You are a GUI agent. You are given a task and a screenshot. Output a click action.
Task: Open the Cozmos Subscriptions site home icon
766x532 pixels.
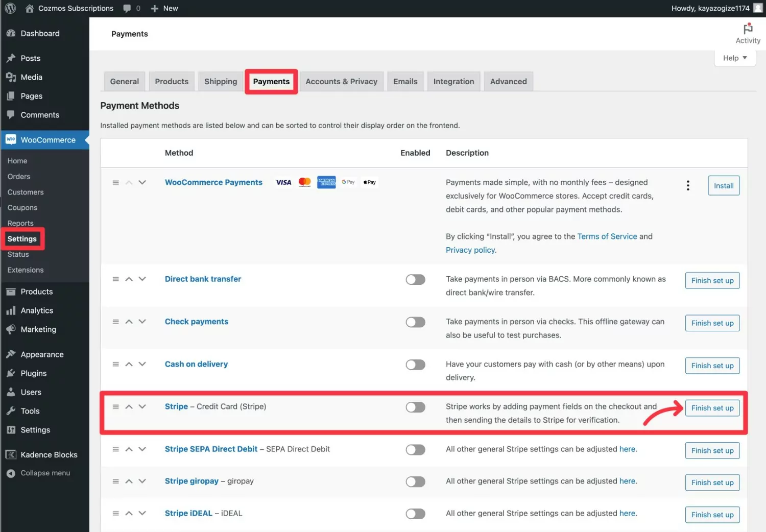[x=30, y=8]
